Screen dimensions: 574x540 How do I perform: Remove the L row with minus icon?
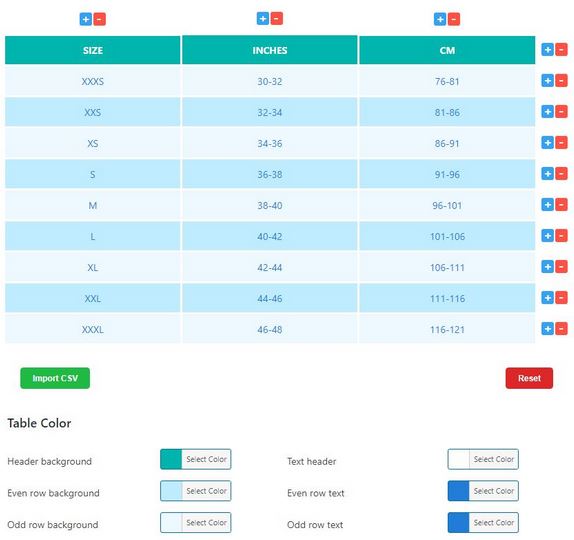(561, 236)
